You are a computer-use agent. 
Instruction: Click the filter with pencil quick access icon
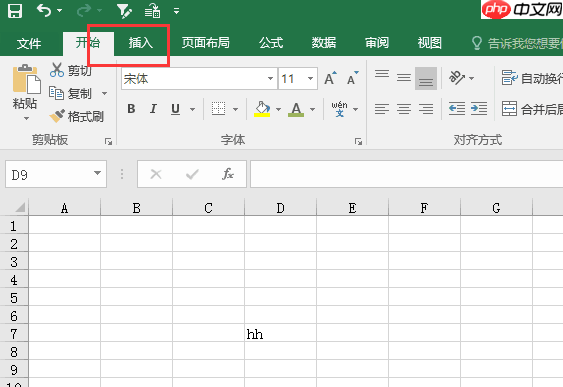(x=125, y=11)
